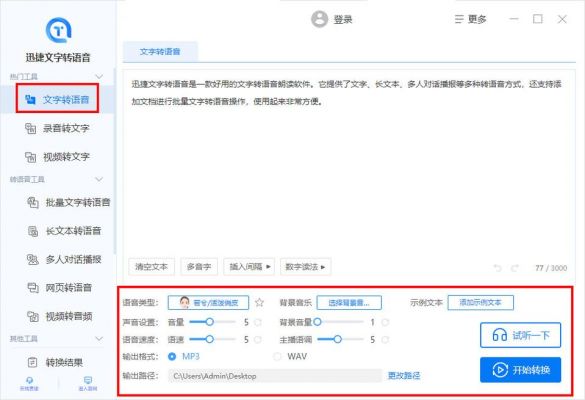
Task: Click the redo arrow beside the character count
Action: coord(515,268)
